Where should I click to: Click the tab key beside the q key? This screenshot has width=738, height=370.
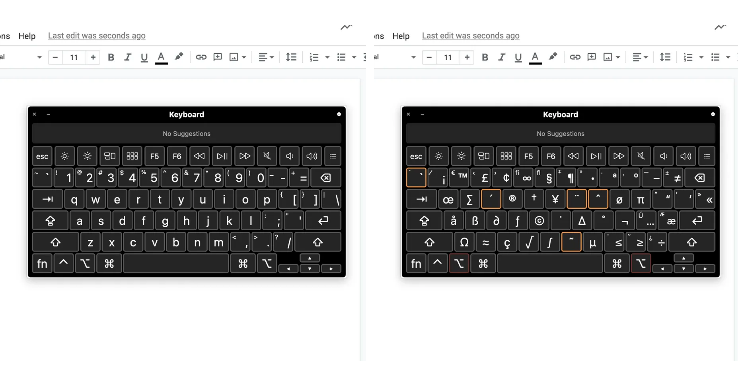(48, 199)
